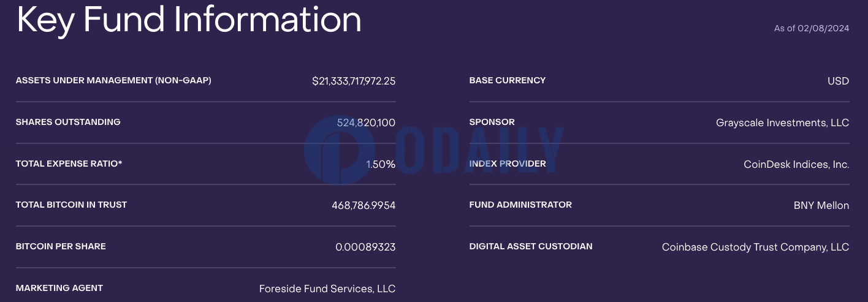Click the 0.00089323 per share value
Image resolution: width=868 pixels, height=302 pixels.
pyautogui.click(x=365, y=247)
